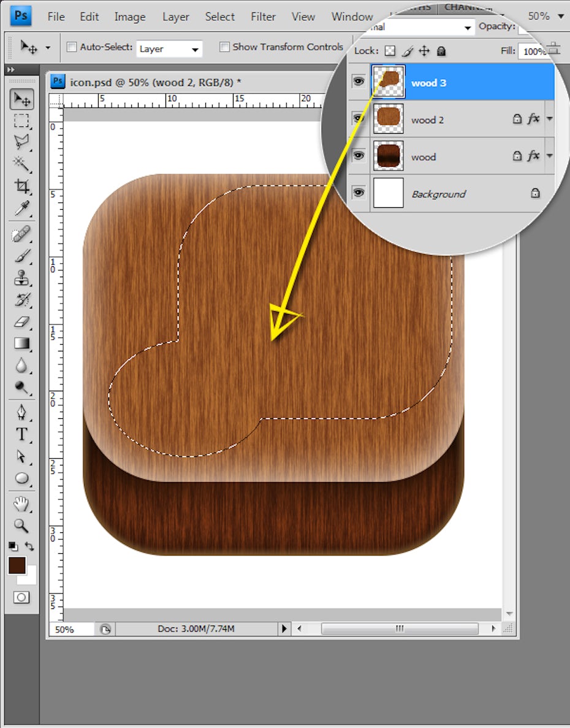Expand wood 2 layer effects arrow
The width and height of the screenshot is (570, 728).
tap(549, 119)
